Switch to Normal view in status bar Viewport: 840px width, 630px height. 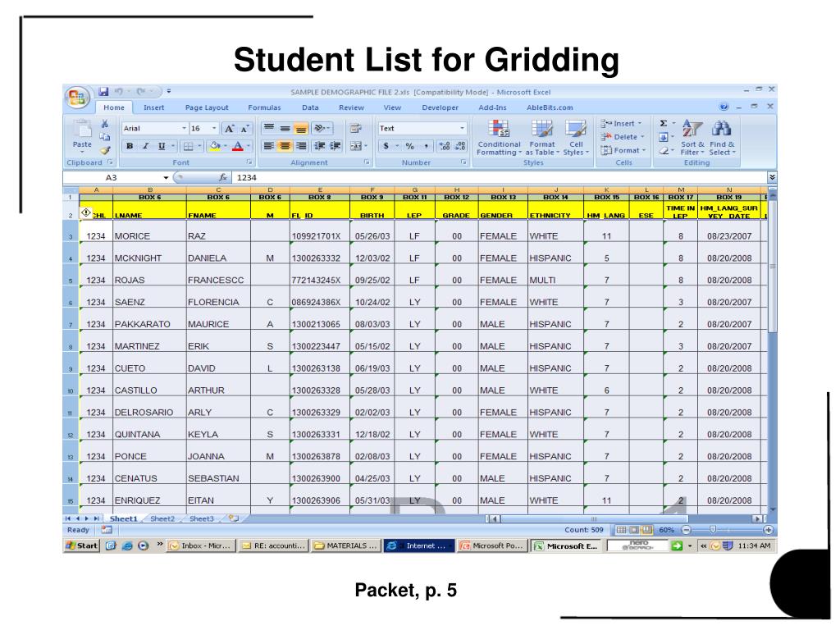622,530
